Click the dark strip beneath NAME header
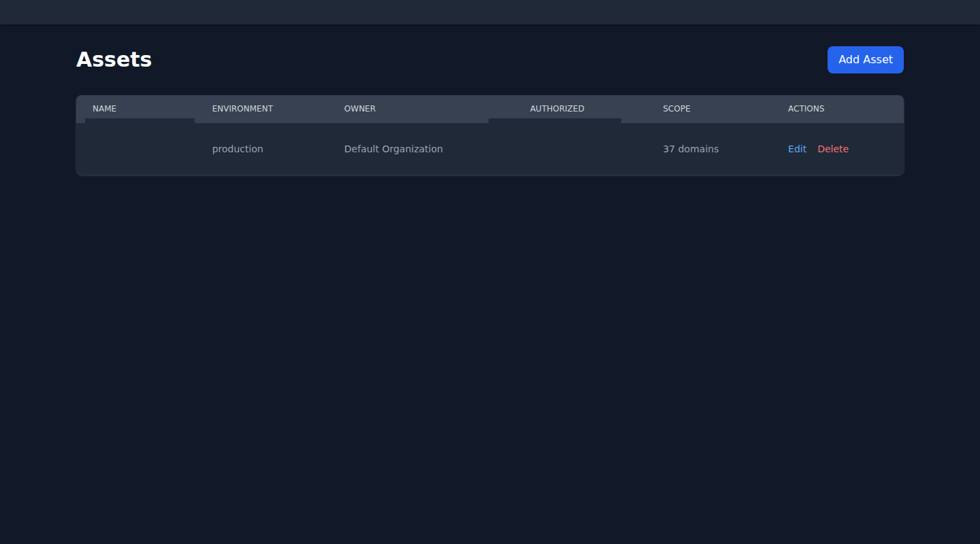Screen dimensions: 980x544 [x=140, y=121]
